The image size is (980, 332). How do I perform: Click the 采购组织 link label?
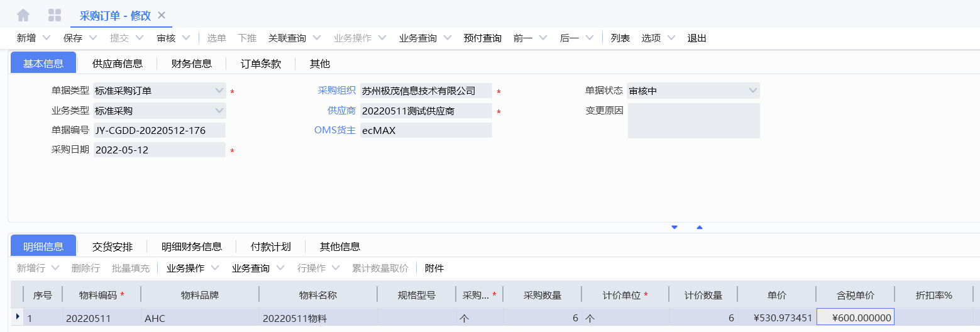(x=337, y=91)
